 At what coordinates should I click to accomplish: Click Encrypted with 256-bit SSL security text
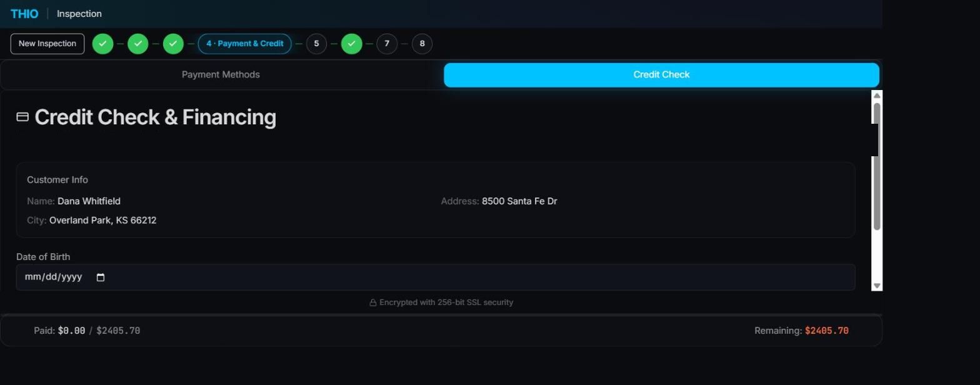tap(446, 302)
